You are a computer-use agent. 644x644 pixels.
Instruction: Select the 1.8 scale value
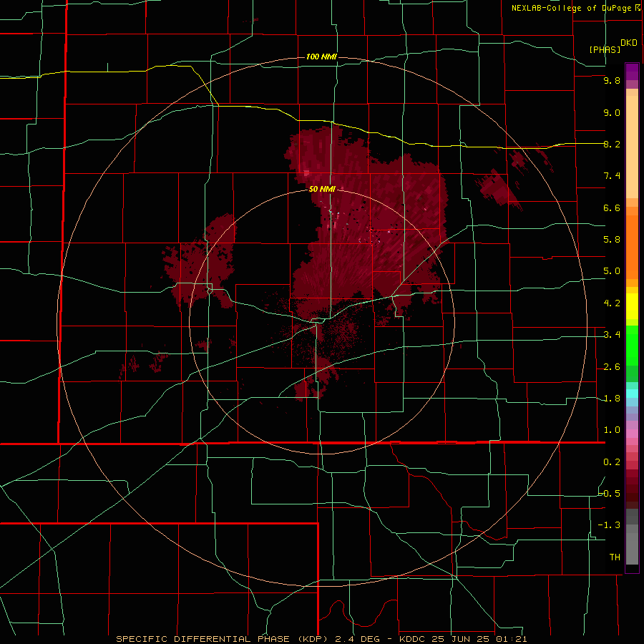(612, 399)
